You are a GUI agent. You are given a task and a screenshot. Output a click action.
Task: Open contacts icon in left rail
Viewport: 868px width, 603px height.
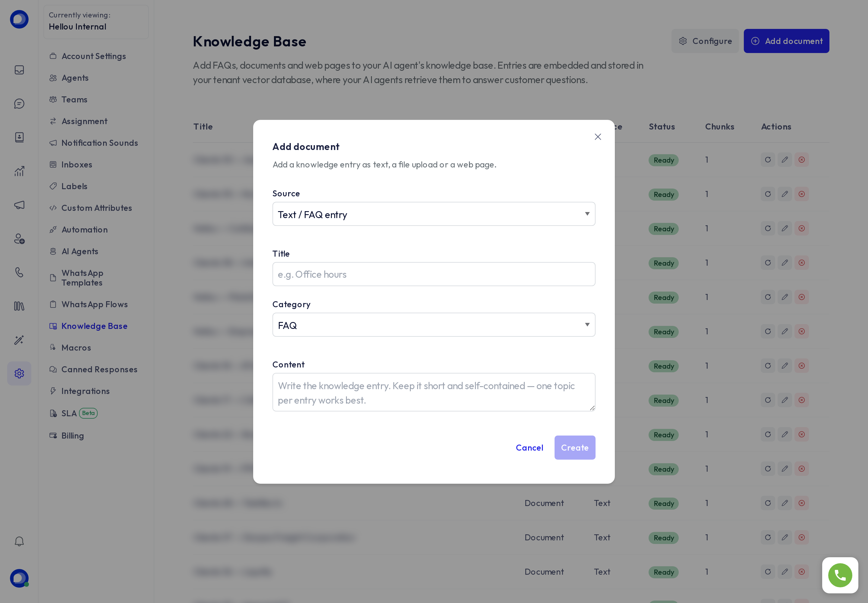coord(19,137)
